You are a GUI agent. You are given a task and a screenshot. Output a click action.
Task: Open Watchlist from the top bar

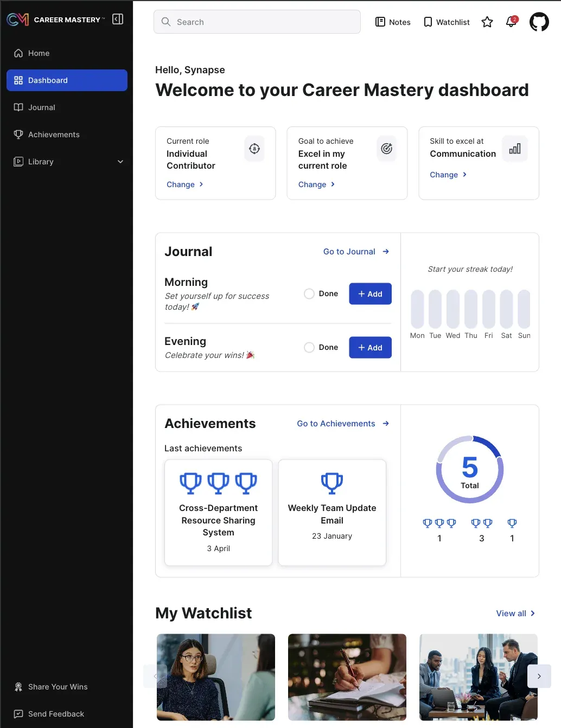coord(447,22)
